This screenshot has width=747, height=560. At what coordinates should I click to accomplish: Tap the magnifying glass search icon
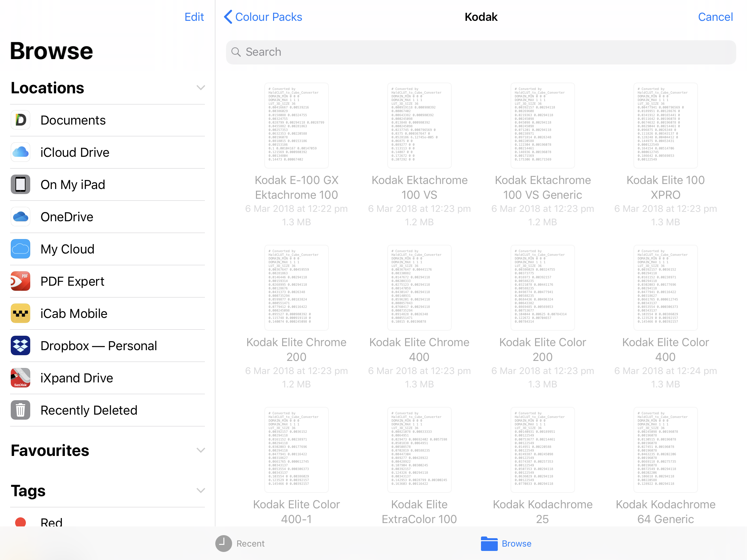tap(236, 52)
